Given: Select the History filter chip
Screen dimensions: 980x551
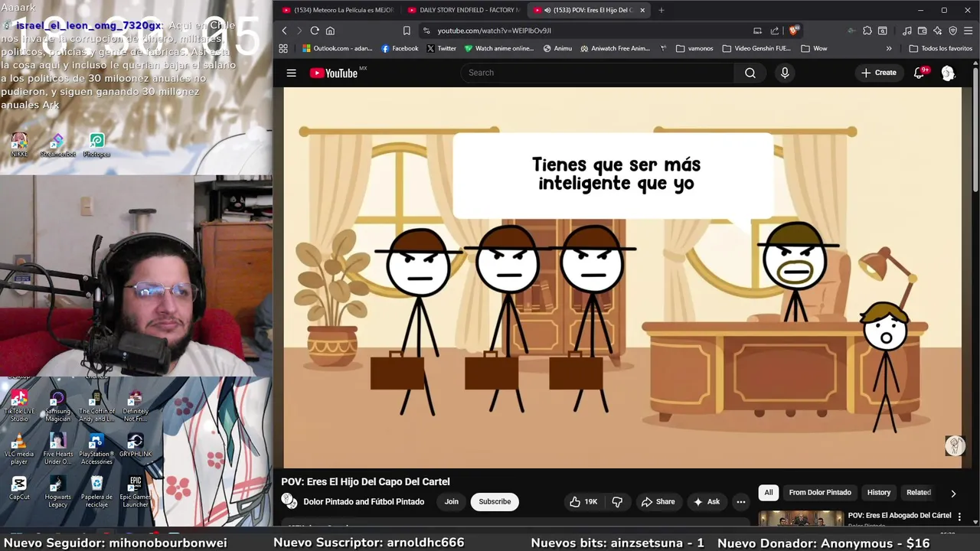Looking at the screenshot, I should tap(879, 492).
